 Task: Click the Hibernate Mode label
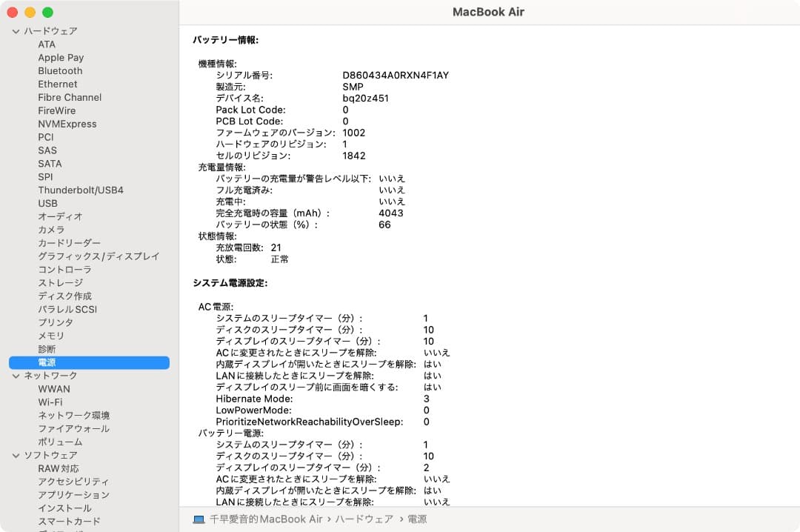[254, 399]
